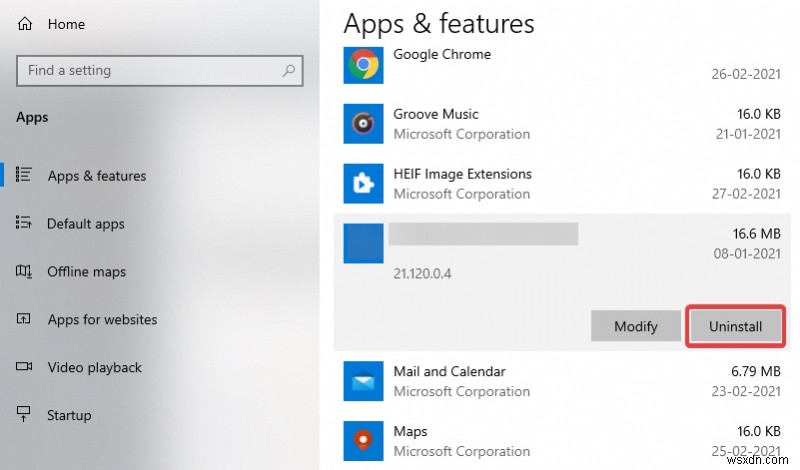Select the Mail and Calendar entry
Screen dimensions: 800x470
pos(449,372)
